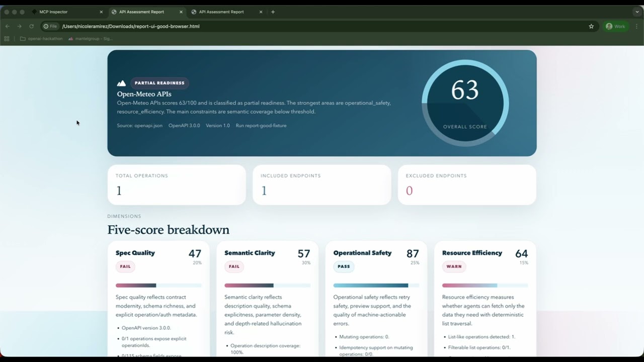The height and width of the screenshot is (362, 644).
Task: Click 'Mutating operations: 0.' bullet
Action: [364, 337]
